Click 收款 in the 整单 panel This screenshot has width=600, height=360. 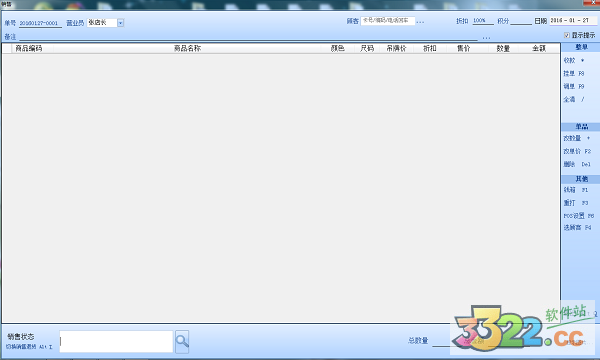(574, 60)
